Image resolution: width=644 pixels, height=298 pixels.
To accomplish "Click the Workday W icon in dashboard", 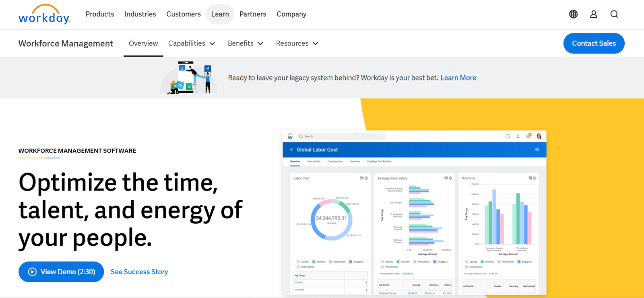I will tap(290, 136).
